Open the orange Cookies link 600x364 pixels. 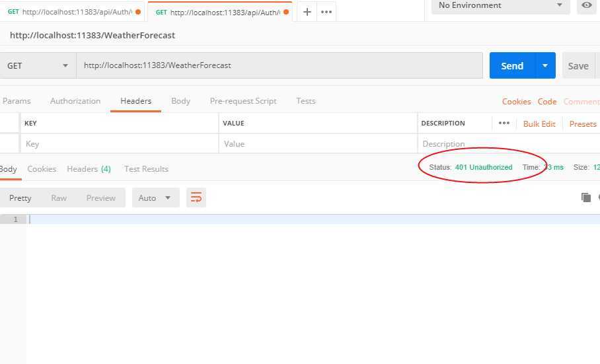516,101
